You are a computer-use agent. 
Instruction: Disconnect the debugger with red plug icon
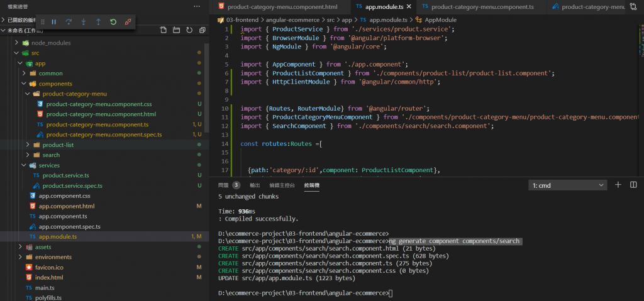coord(128,22)
